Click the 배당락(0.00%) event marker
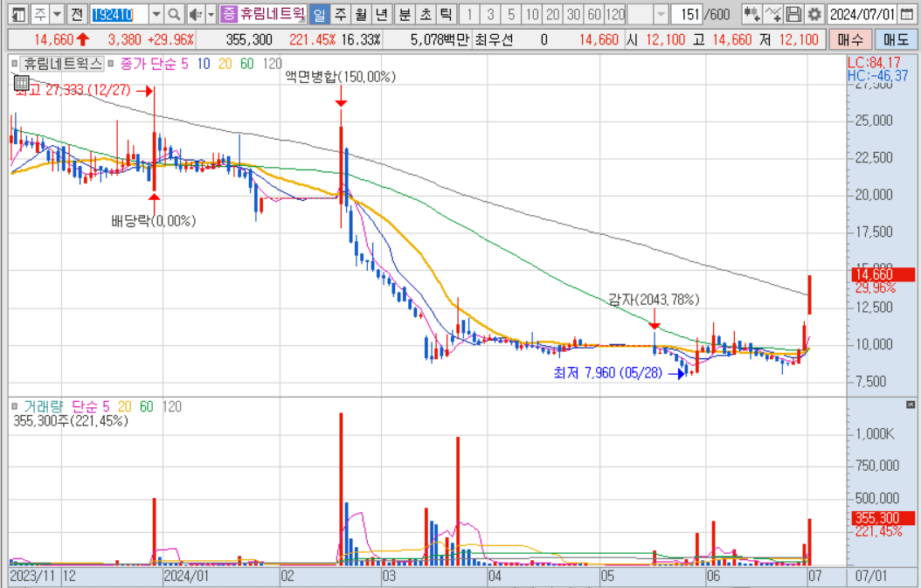The width and height of the screenshot is (921, 588). (153, 221)
